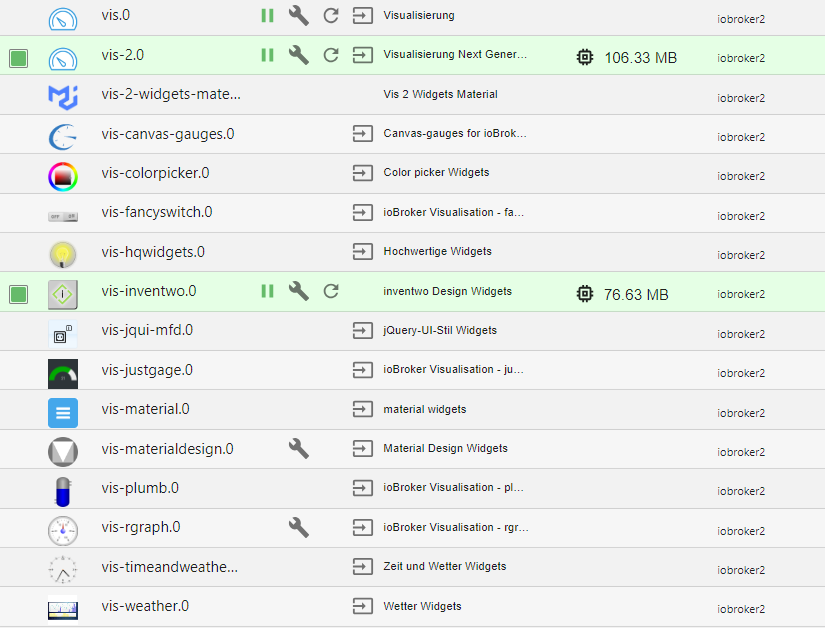825x628 pixels.
Task: Open configuration wrench for vis-2.0
Action: tap(299, 55)
